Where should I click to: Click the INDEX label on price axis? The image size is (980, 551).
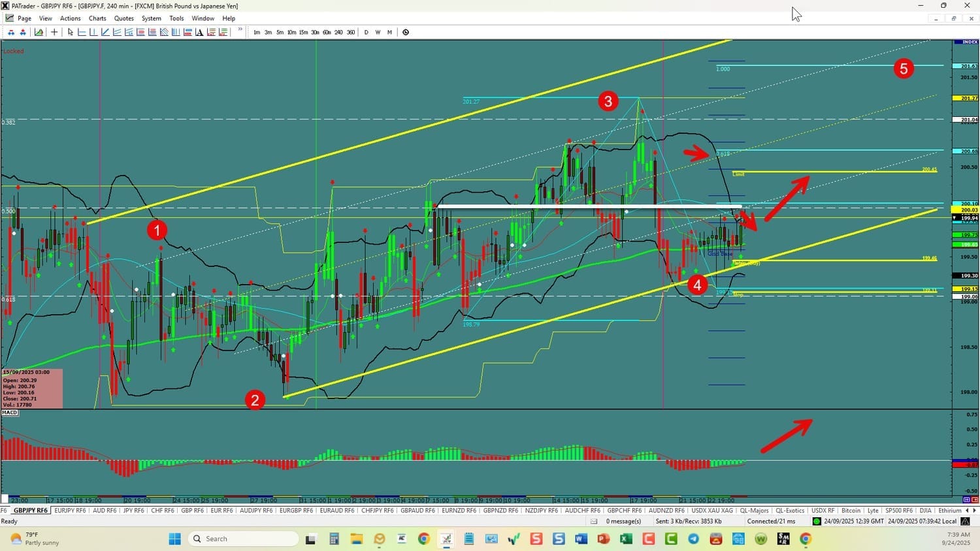pos(966,42)
